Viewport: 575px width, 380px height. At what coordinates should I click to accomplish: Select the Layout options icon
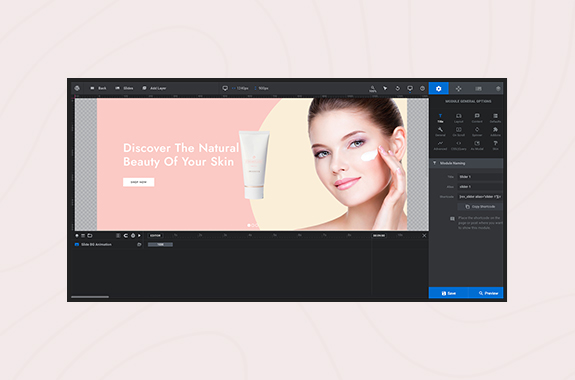tap(458, 118)
